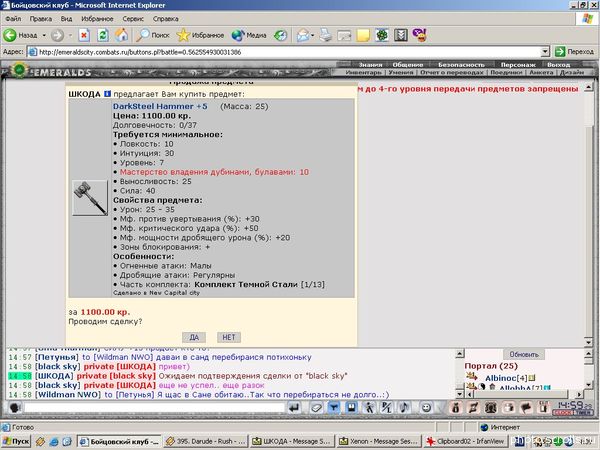Viewport: 600px width, 450px height.
Task: Open the Безопасность game tab
Action: 461,65
